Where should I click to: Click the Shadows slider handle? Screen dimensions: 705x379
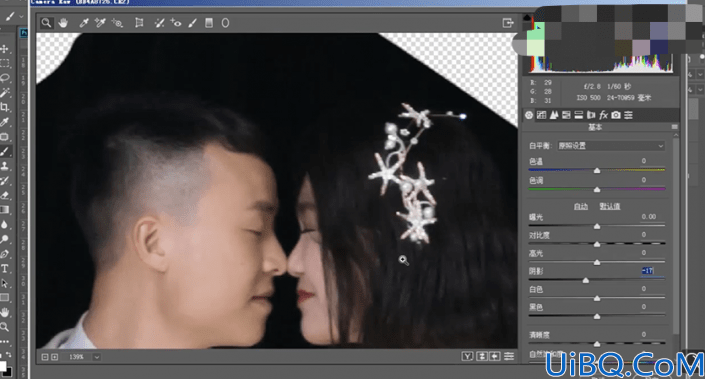click(x=585, y=280)
